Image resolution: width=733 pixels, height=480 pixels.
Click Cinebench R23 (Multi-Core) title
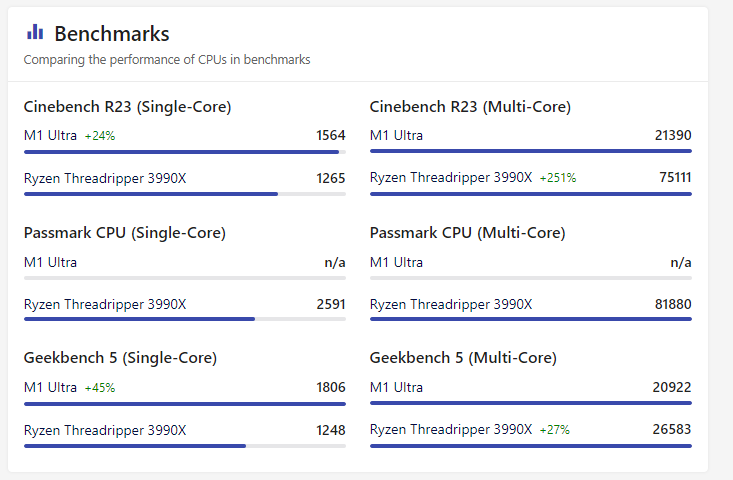(x=470, y=107)
